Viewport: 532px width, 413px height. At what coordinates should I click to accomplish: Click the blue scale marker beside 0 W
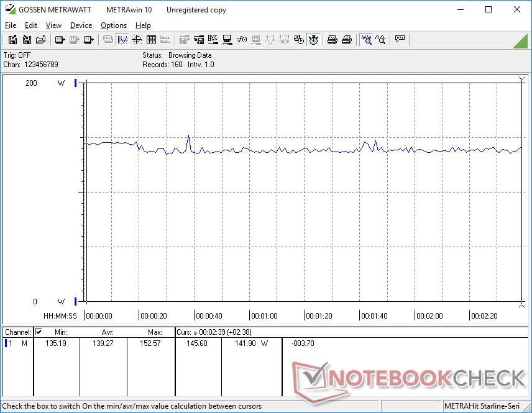coord(76,301)
